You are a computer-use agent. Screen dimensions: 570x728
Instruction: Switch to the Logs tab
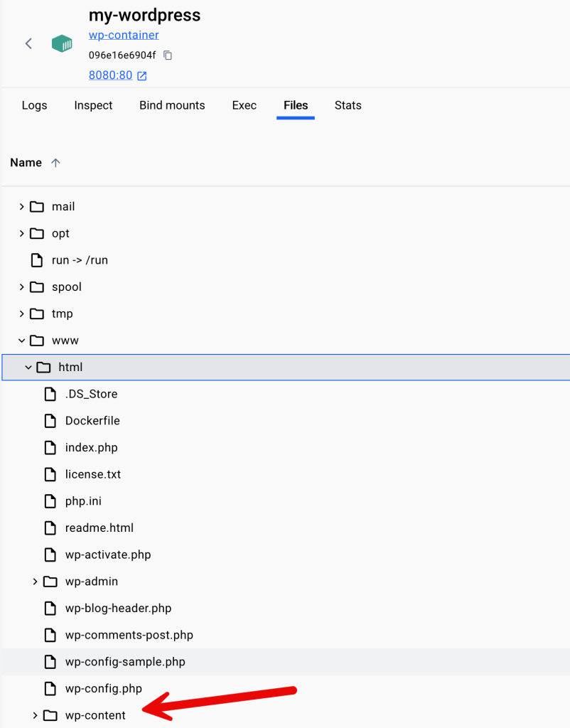[34, 105]
